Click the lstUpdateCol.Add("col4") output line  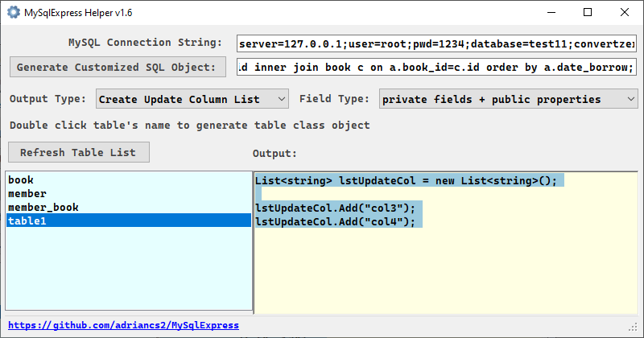(x=335, y=222)
